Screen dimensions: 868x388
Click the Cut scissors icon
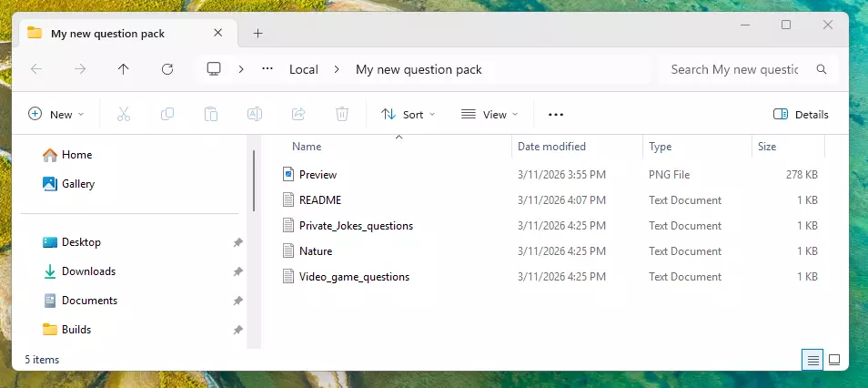point(124,114)
